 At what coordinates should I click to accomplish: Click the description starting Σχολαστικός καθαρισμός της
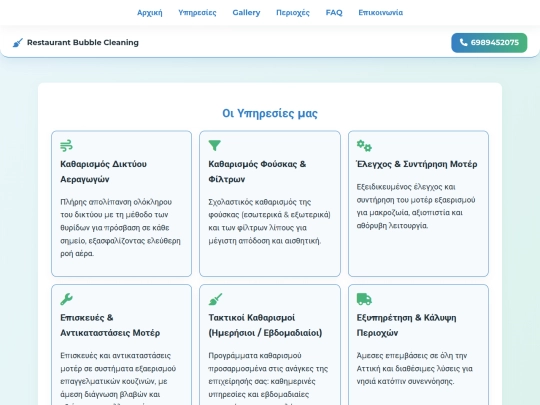(269, 221)
